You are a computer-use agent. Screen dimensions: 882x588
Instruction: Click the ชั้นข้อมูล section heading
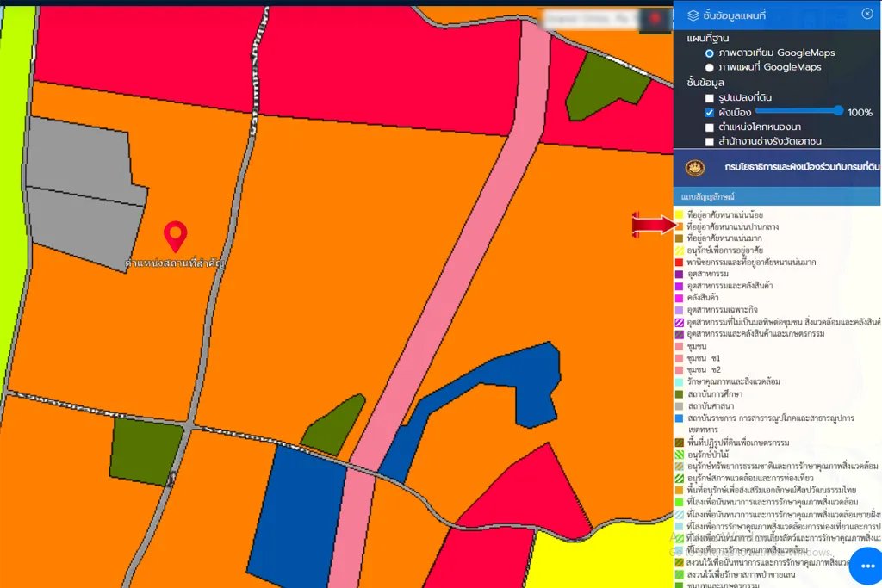[705, 82]
